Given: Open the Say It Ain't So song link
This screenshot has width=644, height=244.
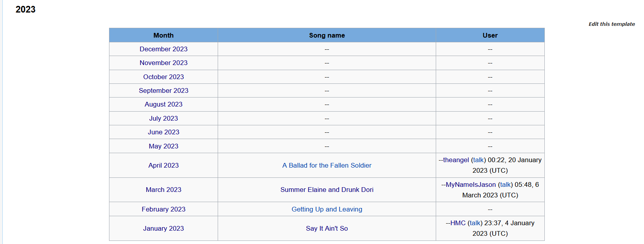Looking at the screenshot, I should pyautogui.click(x=327, y=228).
